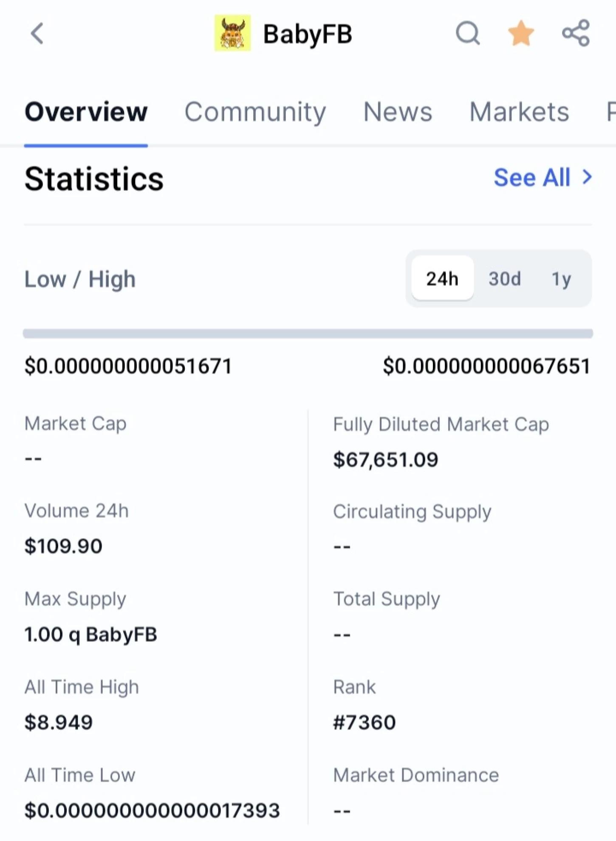Tap the BabyFB title text

[x=308, y=34]
